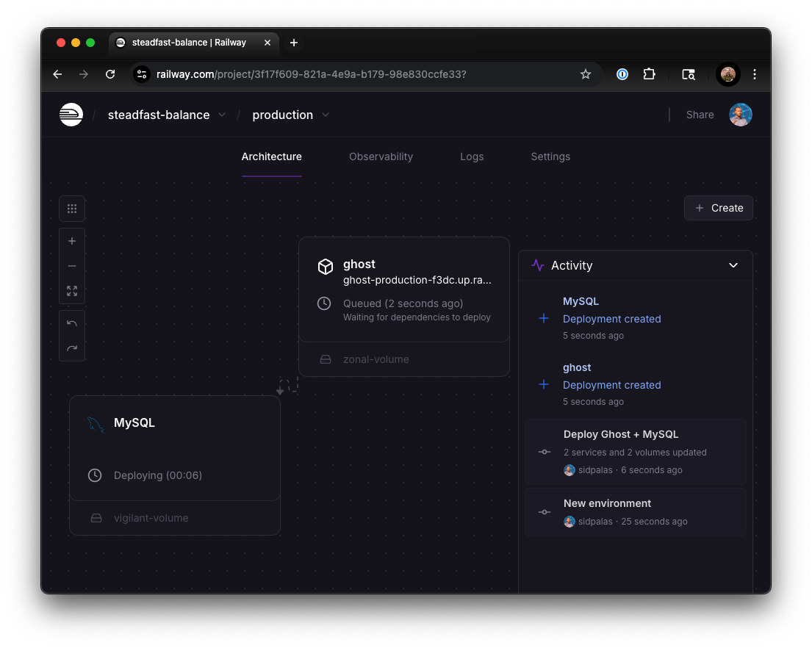Click the ghost service cube icon

[x=326, y=267]
